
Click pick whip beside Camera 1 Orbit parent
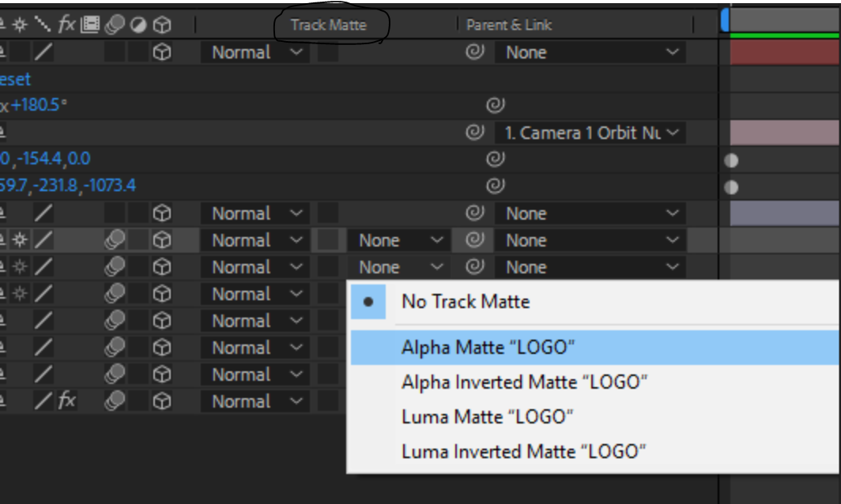[x=474, y=133]
